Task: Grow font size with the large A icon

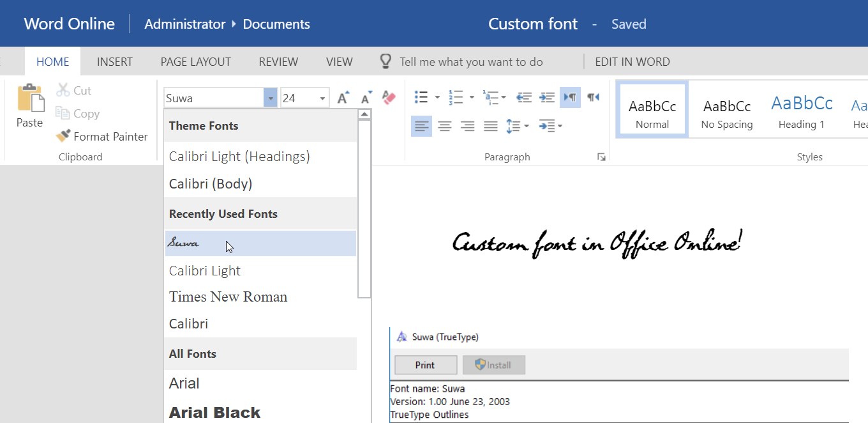Action: 343,98
